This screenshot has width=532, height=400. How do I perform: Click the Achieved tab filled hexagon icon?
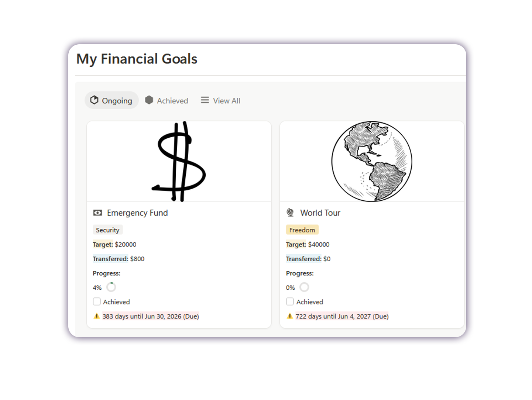pos(149,100)
